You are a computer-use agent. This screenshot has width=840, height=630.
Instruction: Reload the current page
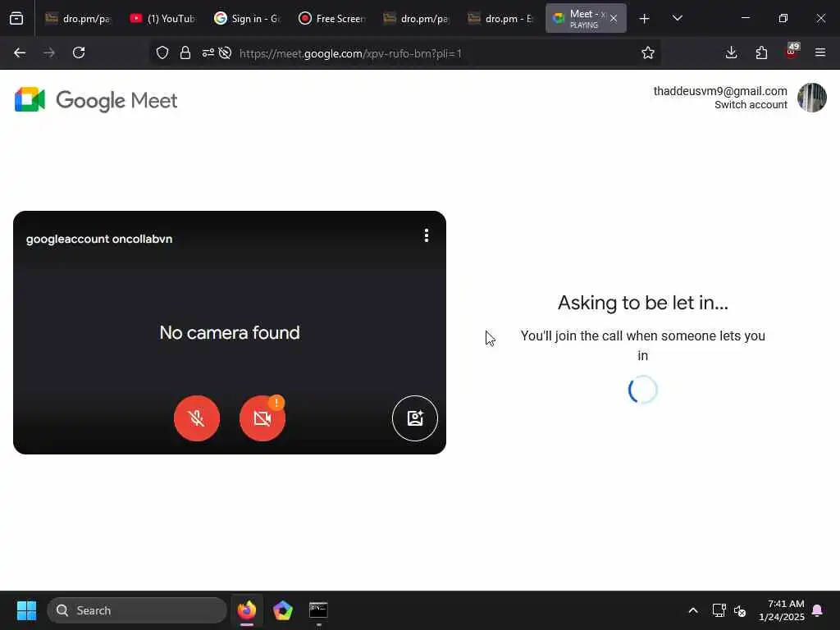(79, 53)
